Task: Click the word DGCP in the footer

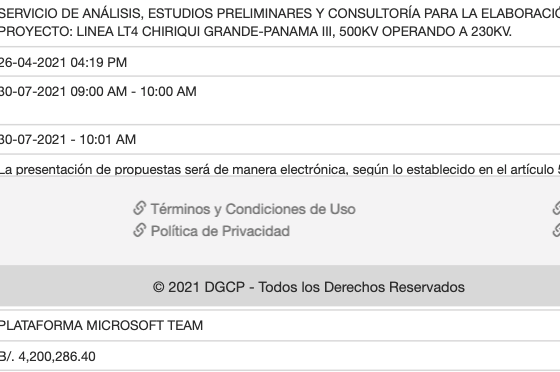Action: tap(224, 287)
